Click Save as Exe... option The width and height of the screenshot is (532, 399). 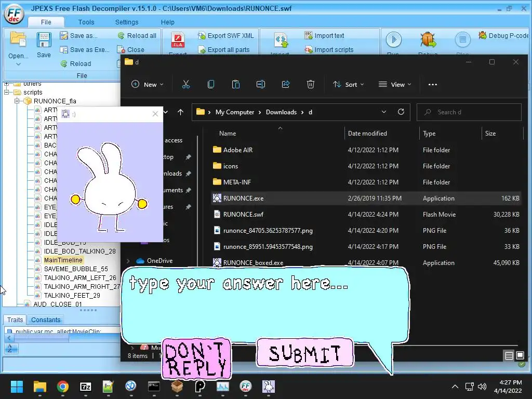pos(85,49)
